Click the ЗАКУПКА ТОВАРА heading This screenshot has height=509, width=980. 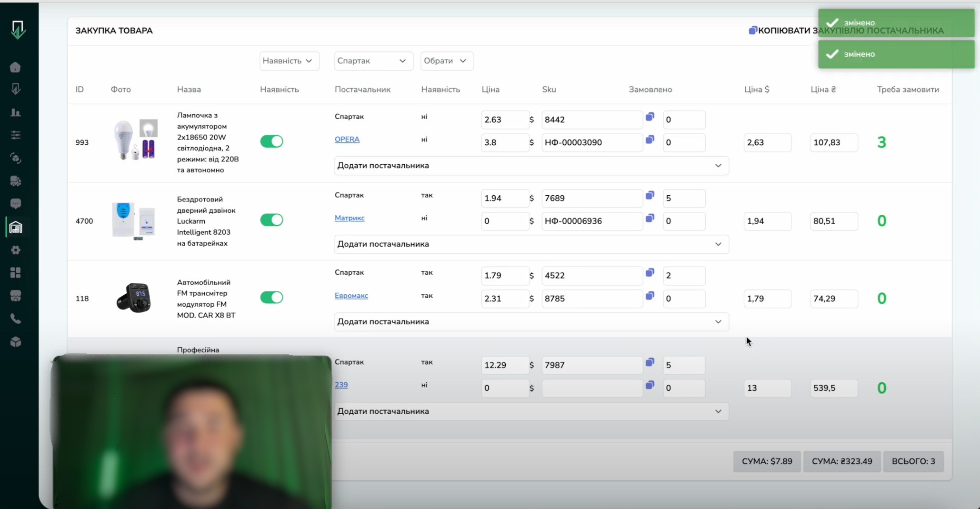pyautogui.click(x=114, y=30)
